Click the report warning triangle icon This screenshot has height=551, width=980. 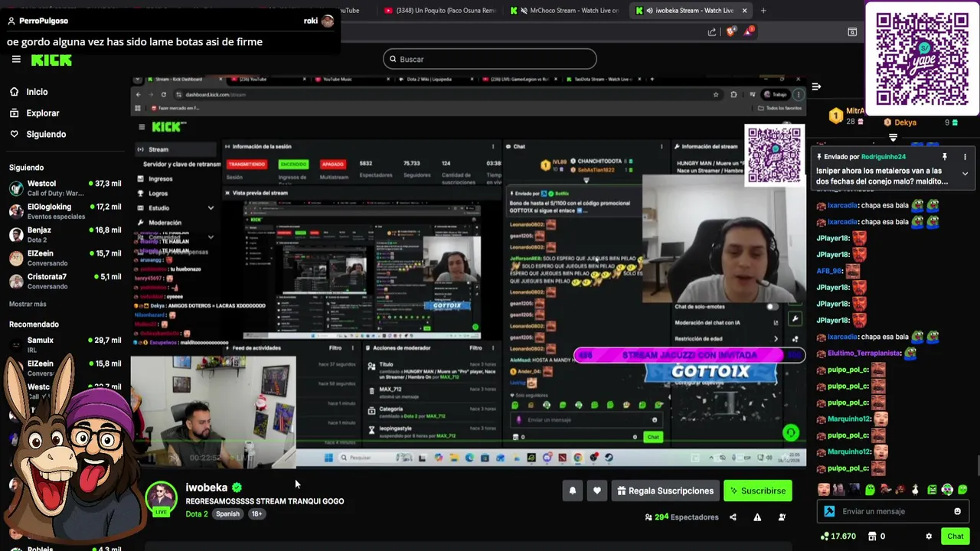pos(757,517)
